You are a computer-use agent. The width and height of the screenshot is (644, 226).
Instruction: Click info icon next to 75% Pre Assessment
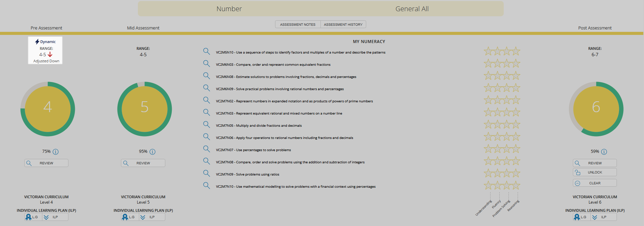(56, 152)
